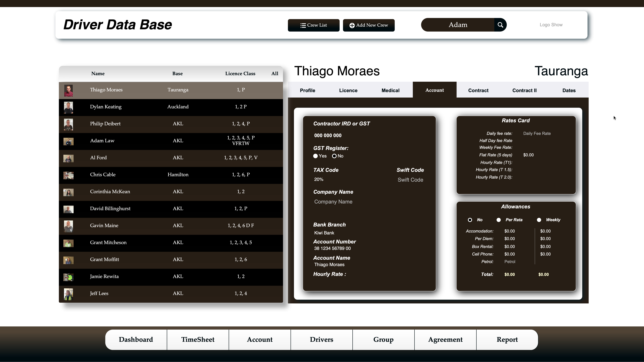Select the Al Ford row name
Image resolution: width=644 pixels, height=362 pixels.
click(x=98, y=158)
